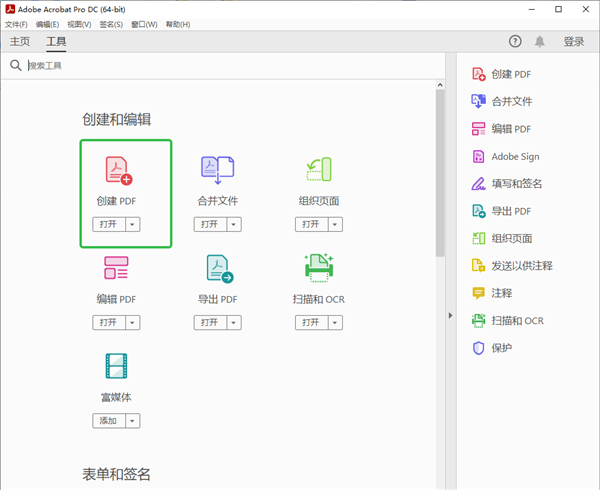
Task: Open the 签名(S) menu
Action: pos(111,24)
